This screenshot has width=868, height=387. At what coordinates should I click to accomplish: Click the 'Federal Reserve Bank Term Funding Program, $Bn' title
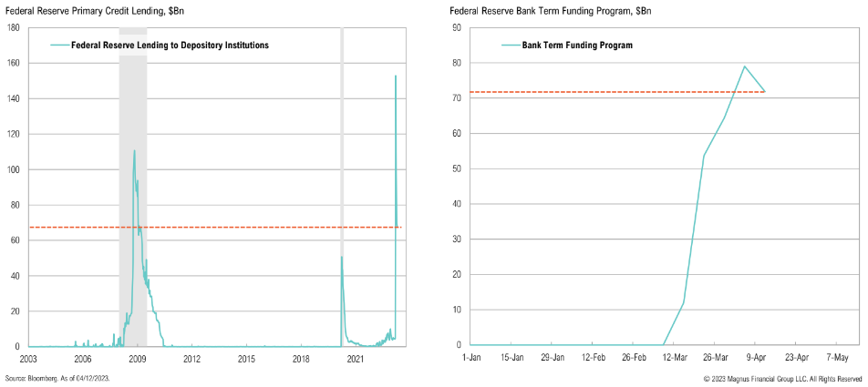coord(551,11)
